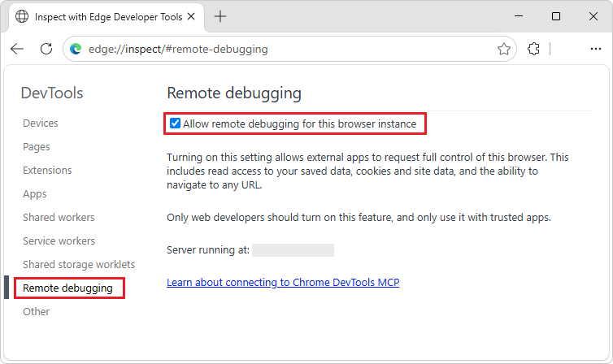
Task: Click the server address field after Server running at
Action: coord(293,250)
